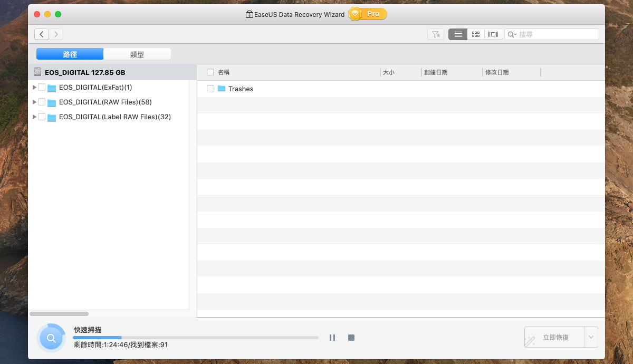Sort by 名稱 column header
Viewport: 633px width, 364px height.
click(x=224, y=72)
